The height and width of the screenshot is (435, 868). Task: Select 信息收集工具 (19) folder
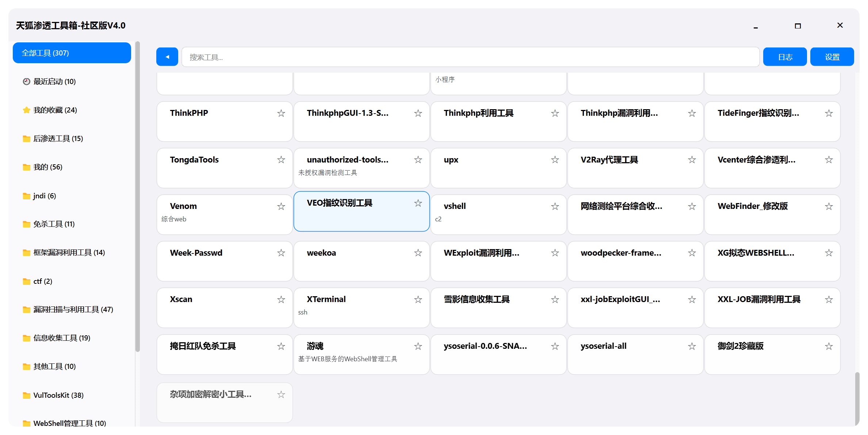[x=72, y=338]
